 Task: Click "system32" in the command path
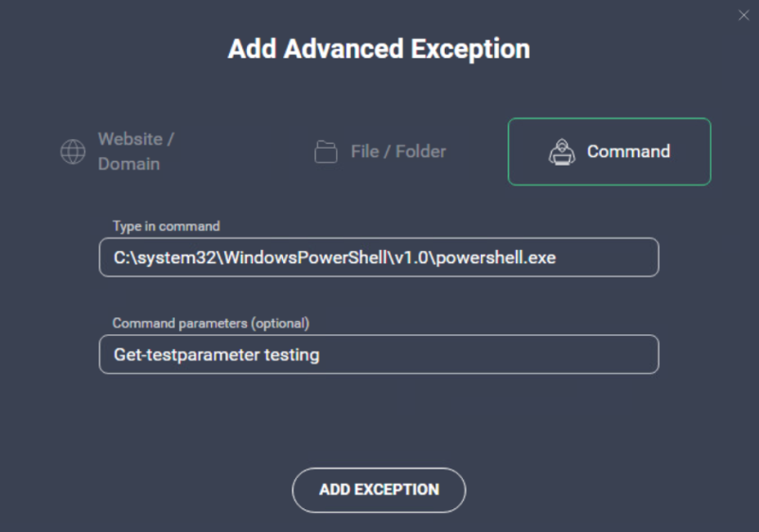pyautogui.click(x=177, y=258)
